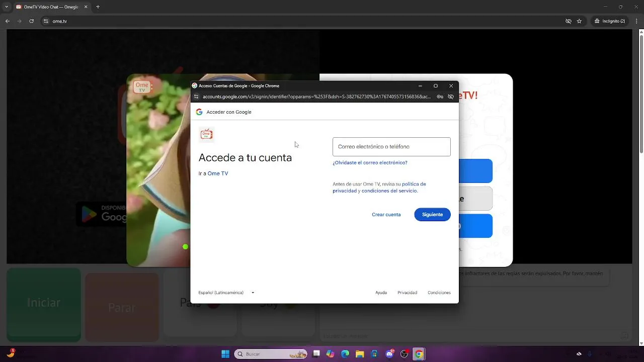
Task: Open the Ayuda footer link
Action: [381, 293]
